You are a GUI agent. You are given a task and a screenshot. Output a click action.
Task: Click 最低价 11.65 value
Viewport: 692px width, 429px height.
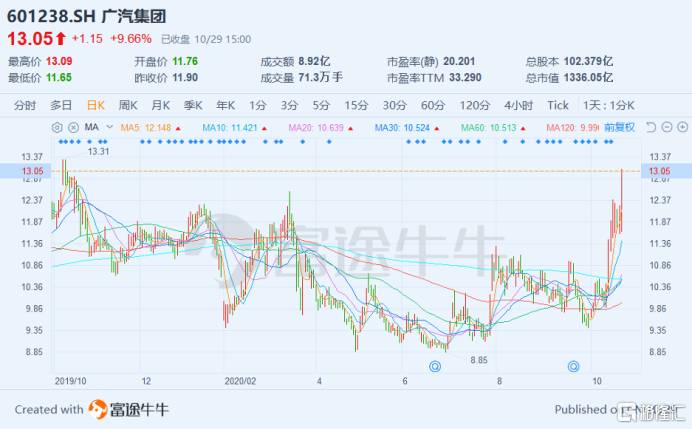pyautogui.click(x=59, y=78)
